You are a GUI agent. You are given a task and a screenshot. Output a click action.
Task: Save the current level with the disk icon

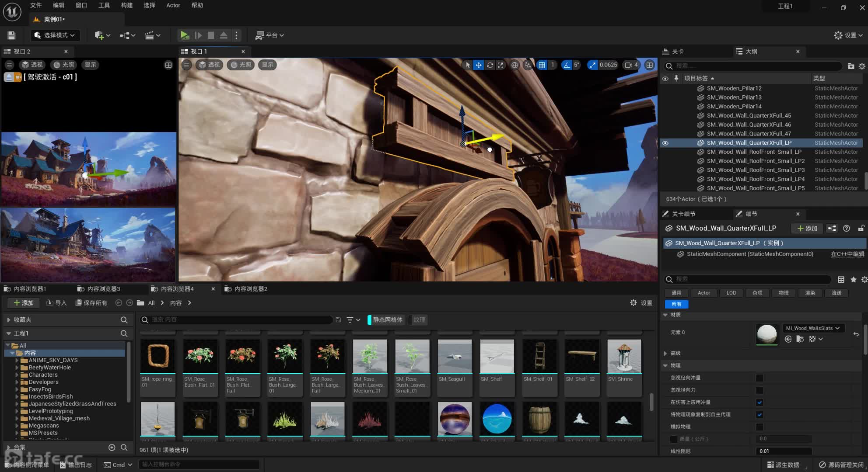point(11,35)
